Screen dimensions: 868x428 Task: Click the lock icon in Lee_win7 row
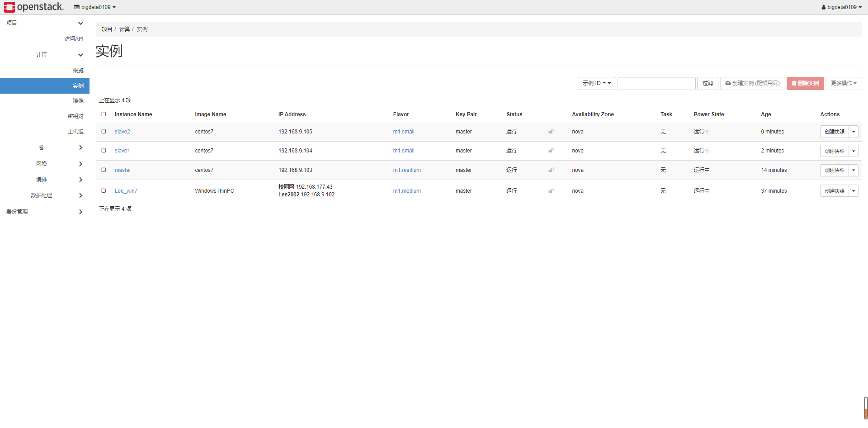click(551, 191)
